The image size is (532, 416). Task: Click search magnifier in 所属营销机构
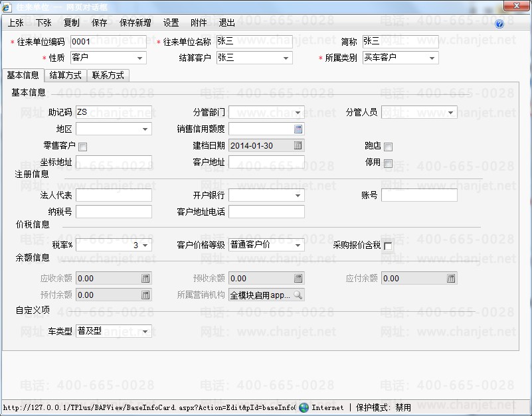tap(298, 295)
